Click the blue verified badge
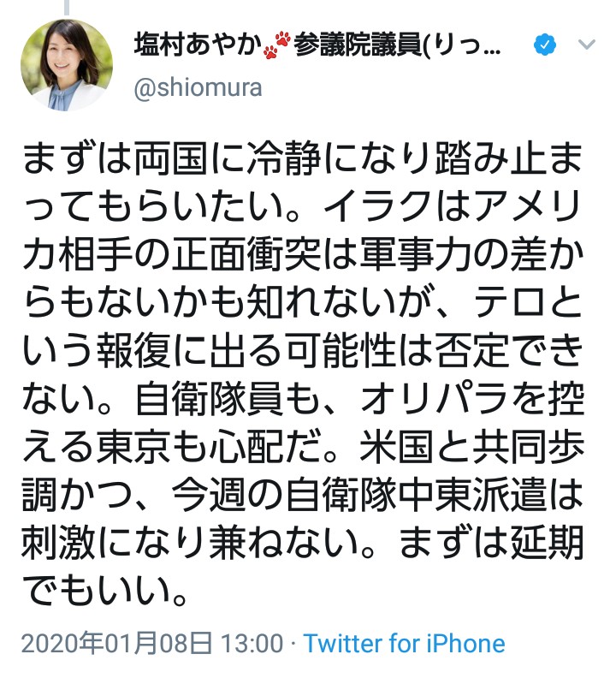The image size is (616, 678). [545, 45]
